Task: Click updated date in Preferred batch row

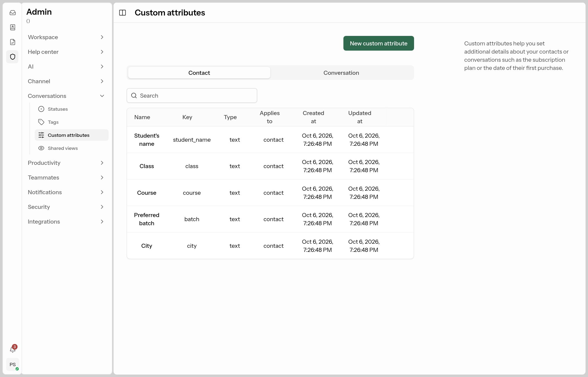Action: (364, 219)
